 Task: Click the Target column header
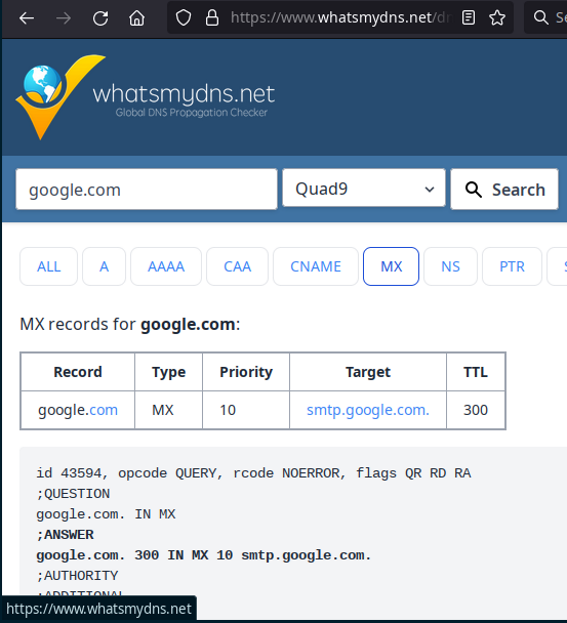(368, 372)
